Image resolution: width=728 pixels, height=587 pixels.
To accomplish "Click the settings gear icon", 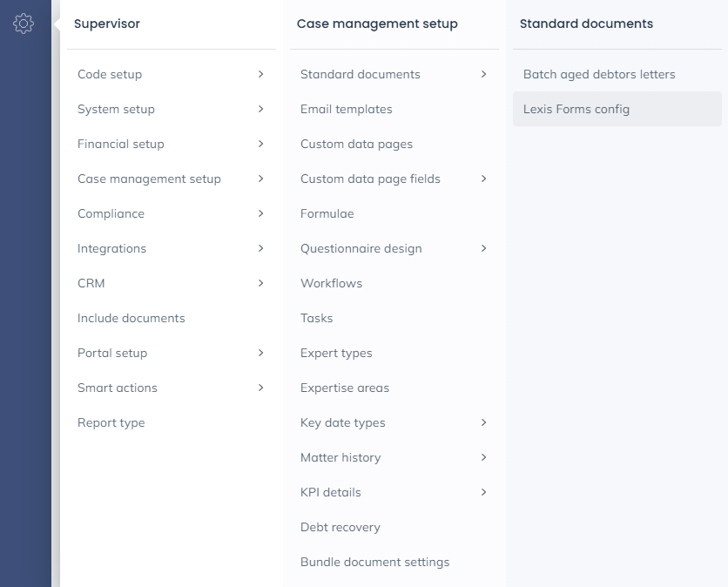I will (x=24, y=24).
